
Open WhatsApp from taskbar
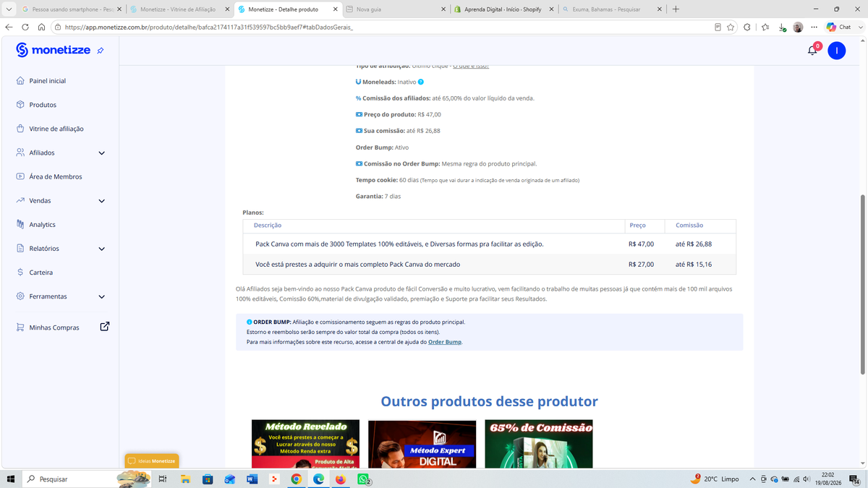[364, 479]
